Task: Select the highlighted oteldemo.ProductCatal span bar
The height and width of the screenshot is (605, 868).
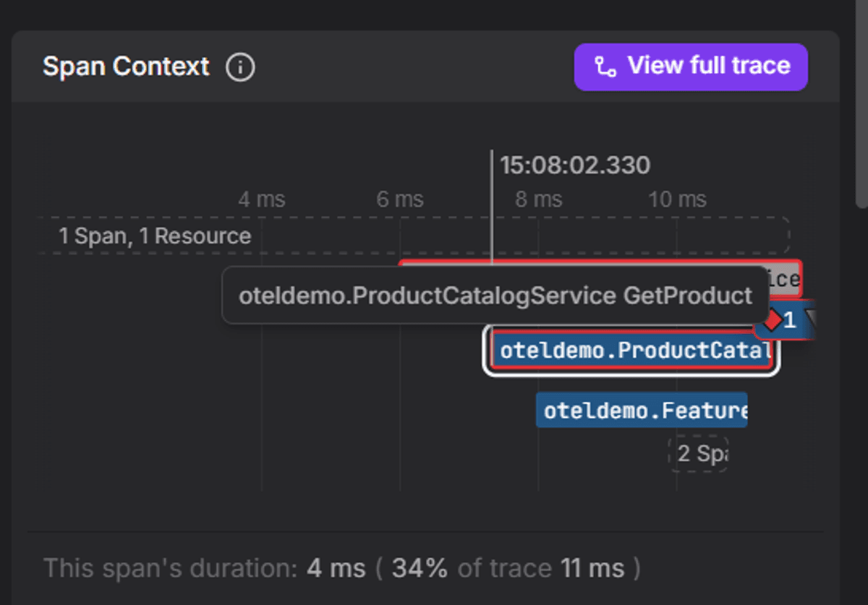Action: click(x=631, y=351)
